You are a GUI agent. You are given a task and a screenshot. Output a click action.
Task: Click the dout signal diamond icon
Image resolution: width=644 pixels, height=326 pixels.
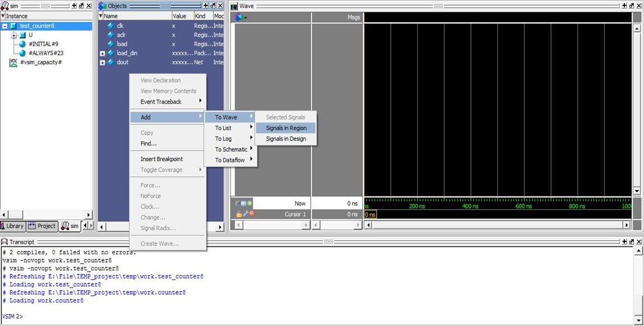[x=110, y=62]
